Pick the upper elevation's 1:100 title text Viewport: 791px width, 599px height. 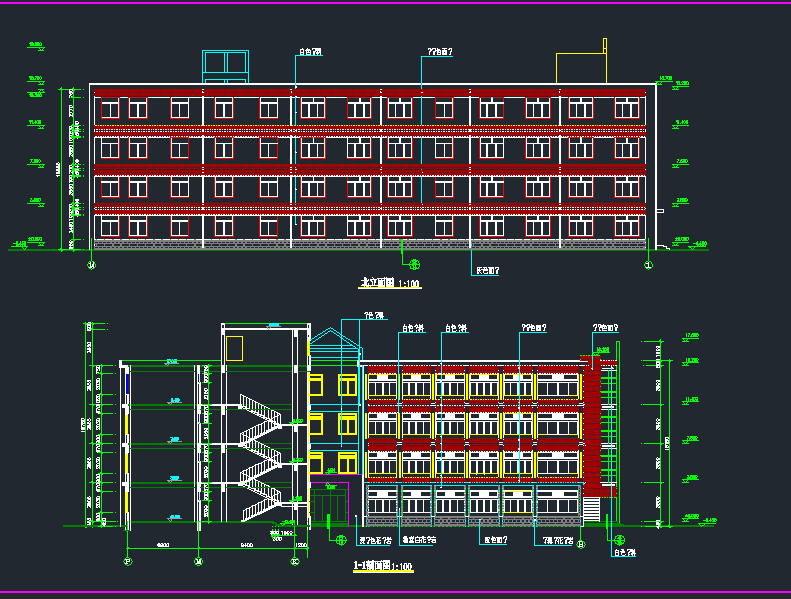(x=390, y=284)
